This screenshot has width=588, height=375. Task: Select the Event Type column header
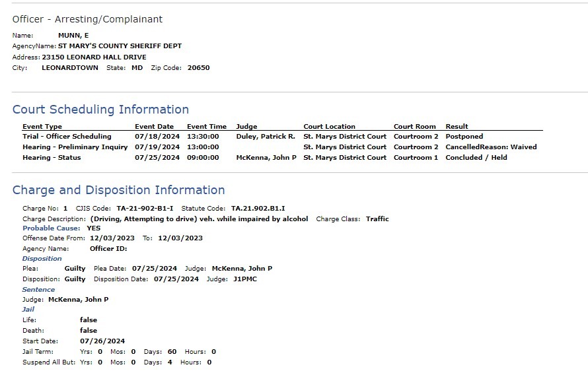pyautogui.click(x=42, y=126)
